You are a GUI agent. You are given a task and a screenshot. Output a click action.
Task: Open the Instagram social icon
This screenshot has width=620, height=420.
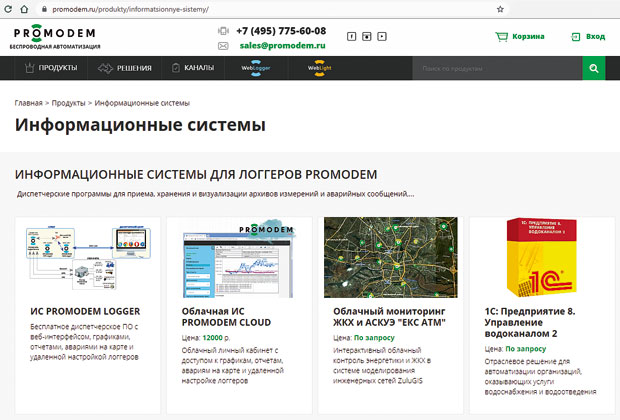click(367, 36)
